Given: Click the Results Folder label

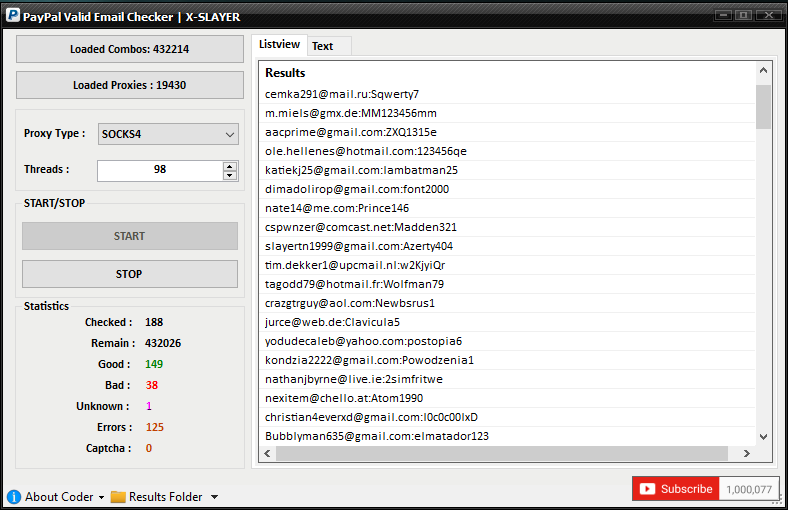Looking at the screenshot, I should coord(165,496).
